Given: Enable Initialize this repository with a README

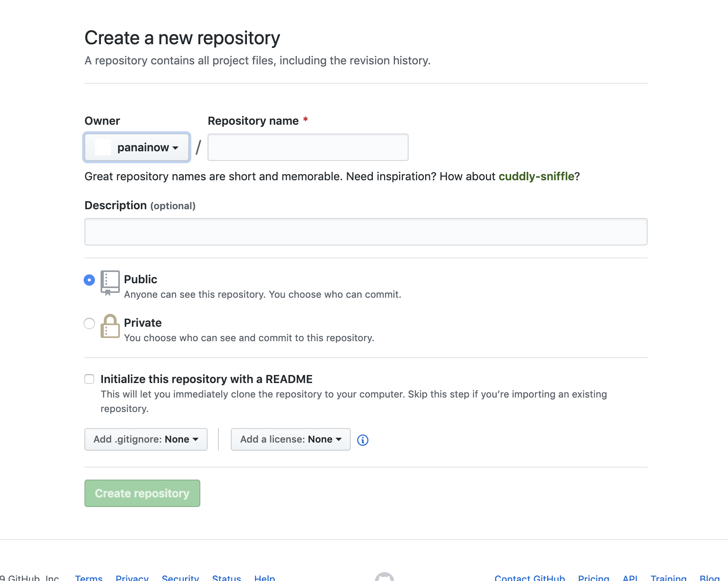Looking at the screenshot, I should click(x=89, y=379).
